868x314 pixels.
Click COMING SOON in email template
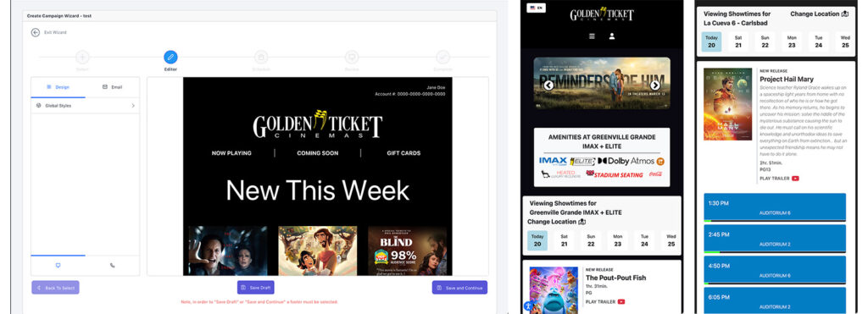317,153
